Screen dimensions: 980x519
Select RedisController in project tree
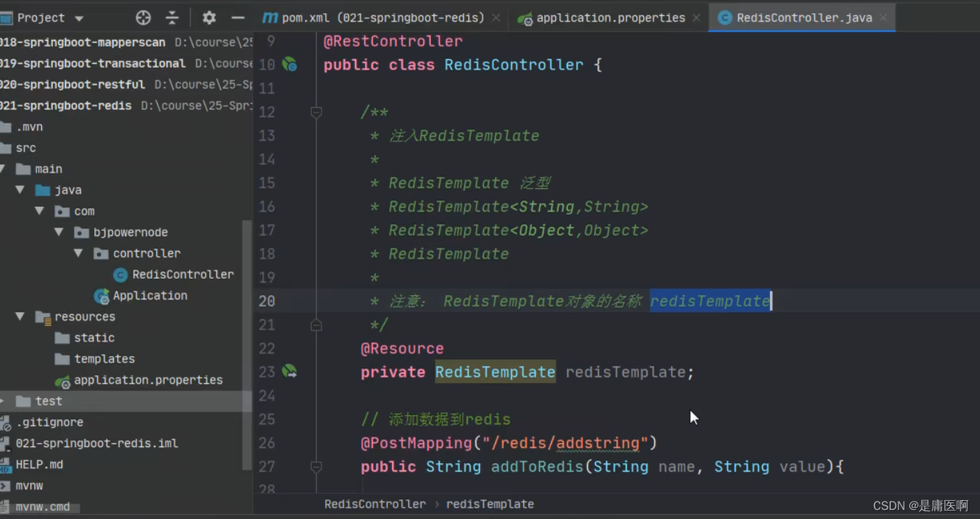tap(183, 274)
